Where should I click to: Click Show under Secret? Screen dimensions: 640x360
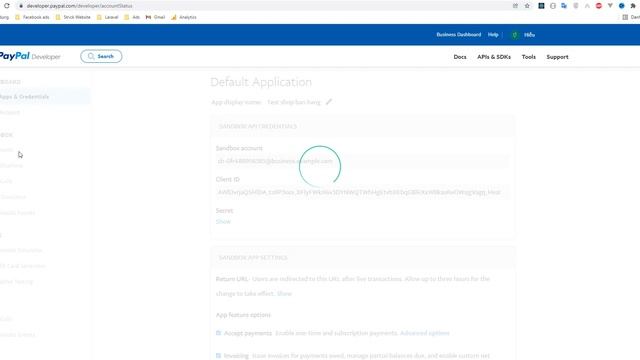click(x=223, y=222)
